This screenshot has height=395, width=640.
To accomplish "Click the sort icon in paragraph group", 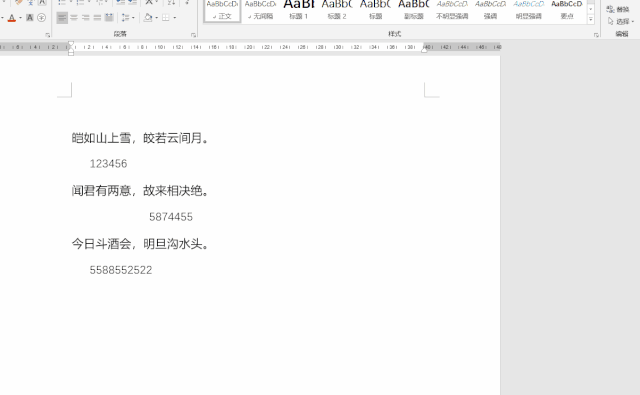I will pyautogui.click(x=171, y=2).
